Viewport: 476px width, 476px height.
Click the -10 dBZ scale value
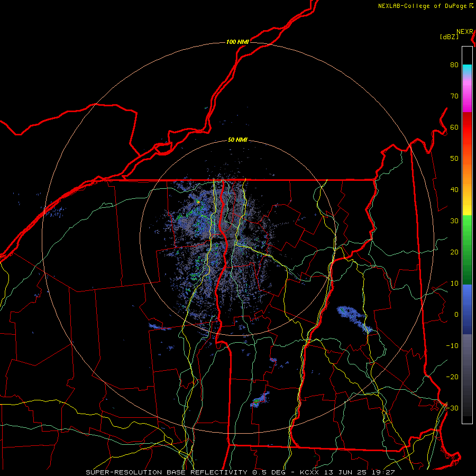pos(452,346)
